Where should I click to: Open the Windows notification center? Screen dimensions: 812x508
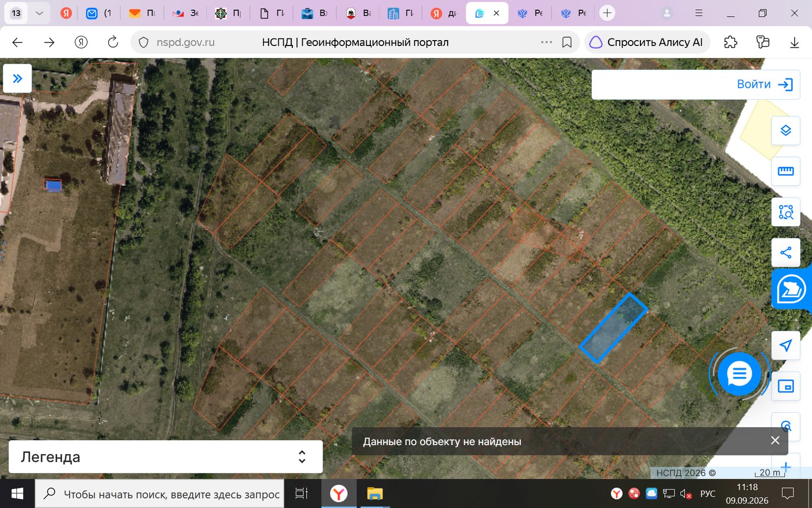tap(788, 493)
